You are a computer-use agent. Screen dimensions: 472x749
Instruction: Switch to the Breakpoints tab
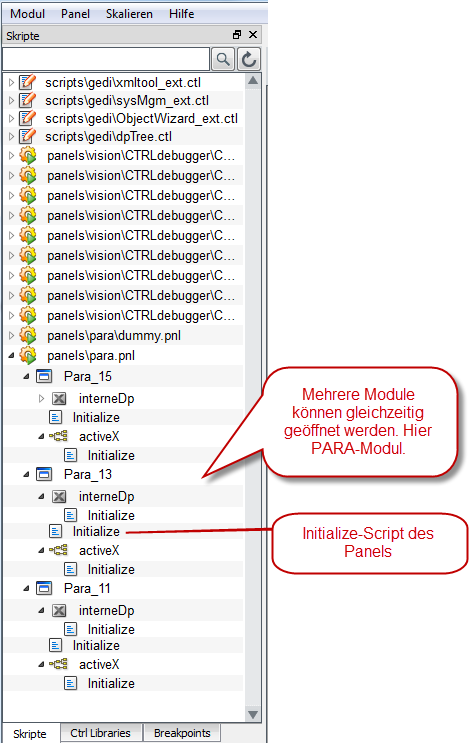[182, 733]
